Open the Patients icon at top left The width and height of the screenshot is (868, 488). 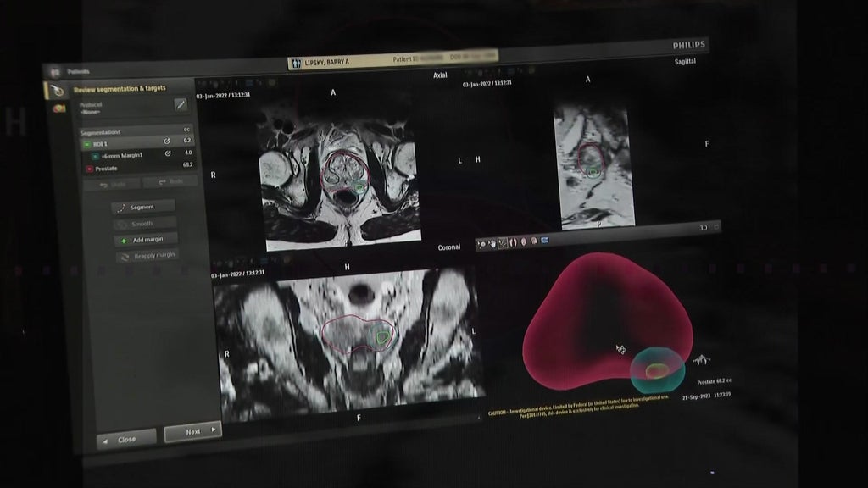click(x=55, y=72)
